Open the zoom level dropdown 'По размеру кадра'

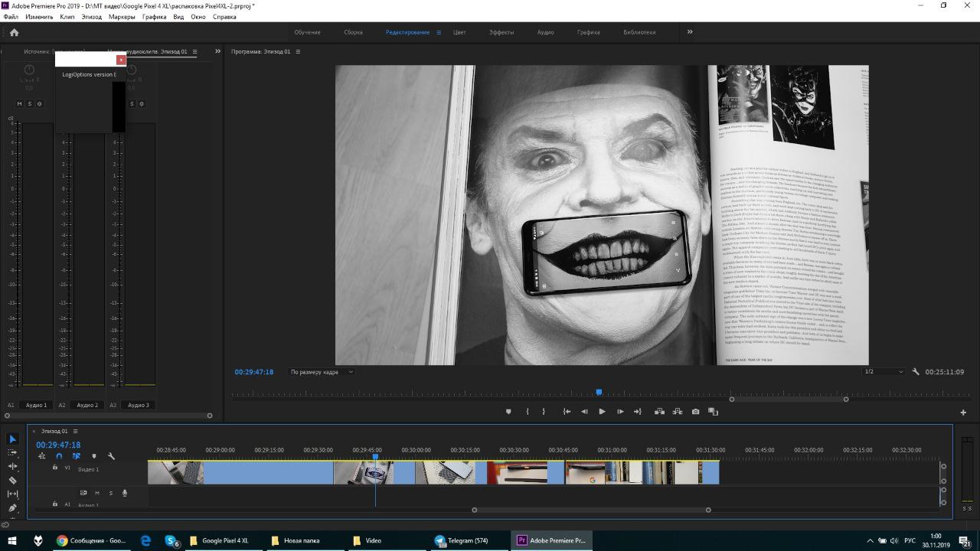(322, 372)
